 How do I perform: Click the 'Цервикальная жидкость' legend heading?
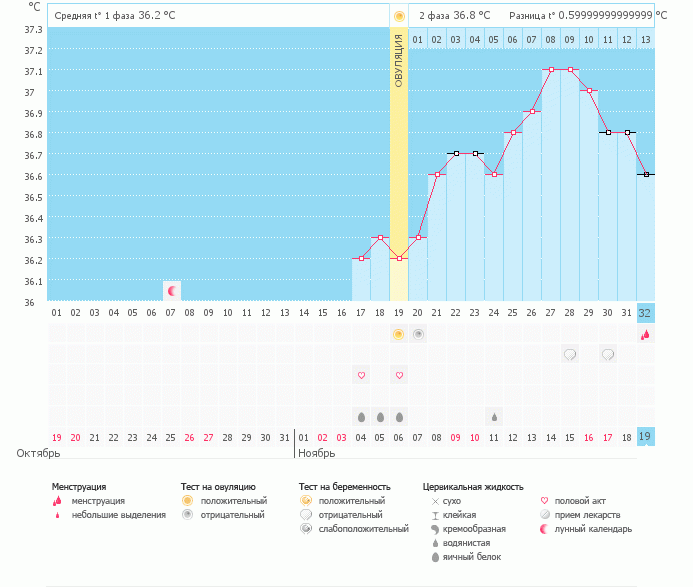(473, 487)
